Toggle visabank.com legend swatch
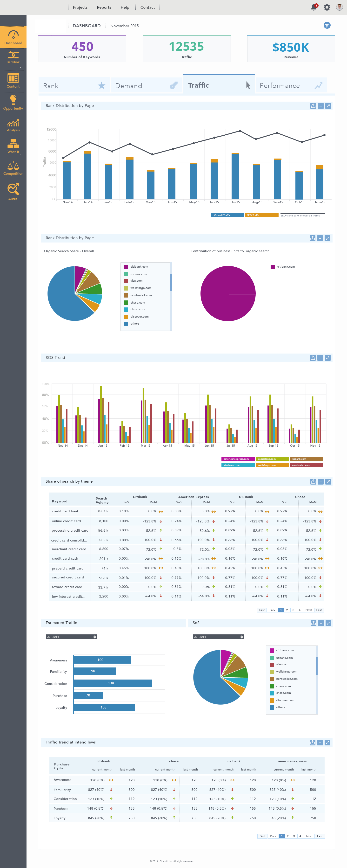Image resolution: width=347 pixels, height=868 pixels. pos(238,465)
